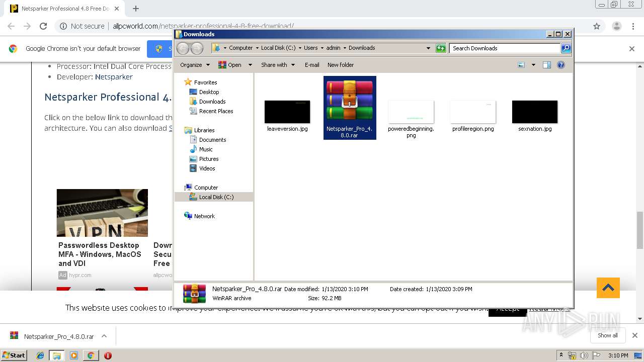644x362 pixels.
Task: Click the volume icon in system tray
Action: [584, 355]
